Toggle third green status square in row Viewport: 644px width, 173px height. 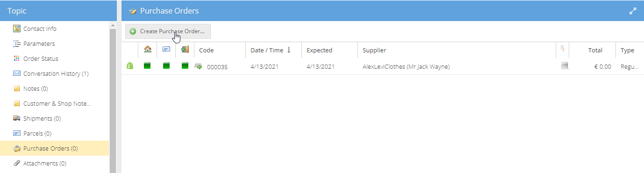click(x=185, y=66)
